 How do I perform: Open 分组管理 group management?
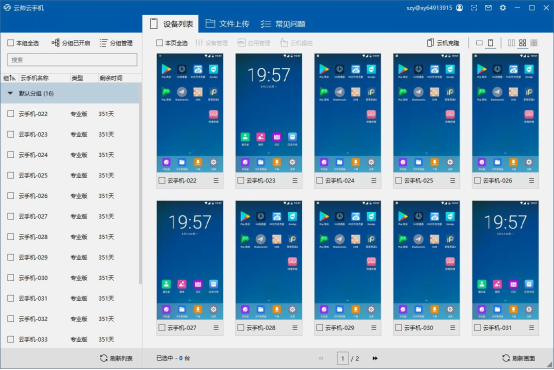(x=116, y=43)
